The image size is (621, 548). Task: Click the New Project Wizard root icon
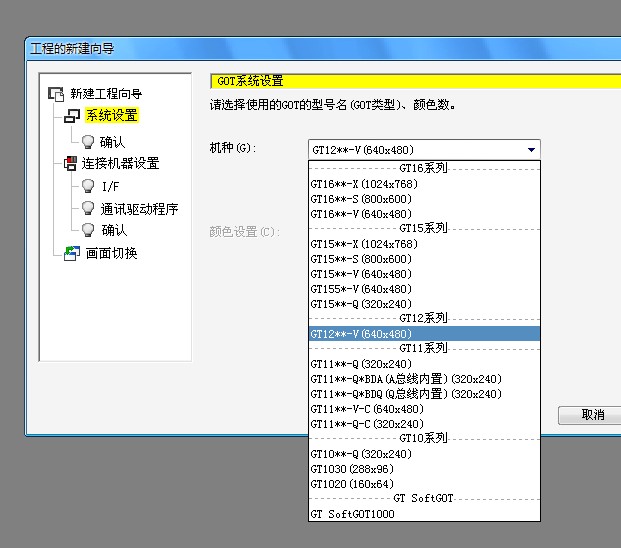56,93
